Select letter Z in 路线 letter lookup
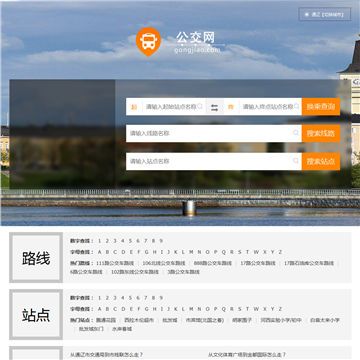 280,252
